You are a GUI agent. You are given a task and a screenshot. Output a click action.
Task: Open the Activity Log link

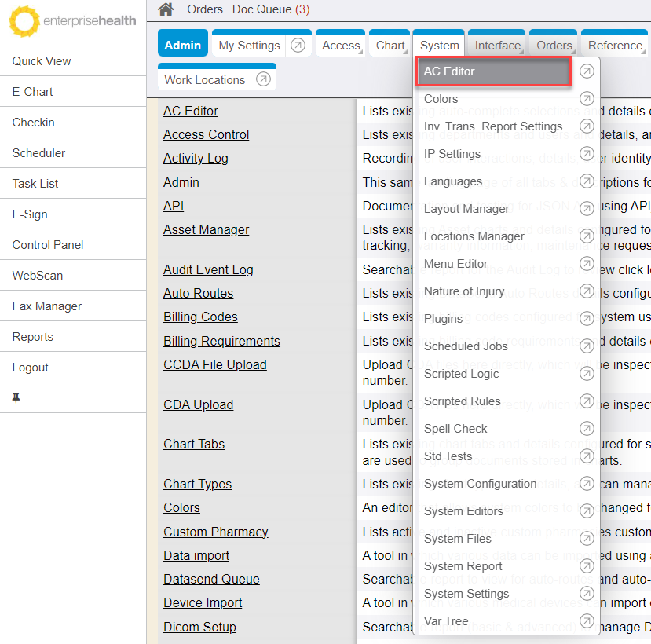pos(196,158)
